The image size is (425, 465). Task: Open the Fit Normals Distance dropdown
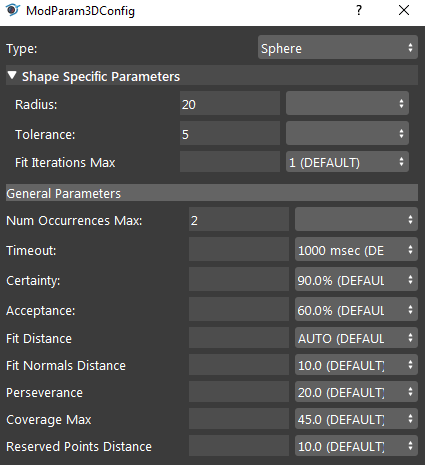(x=356, y=365)
